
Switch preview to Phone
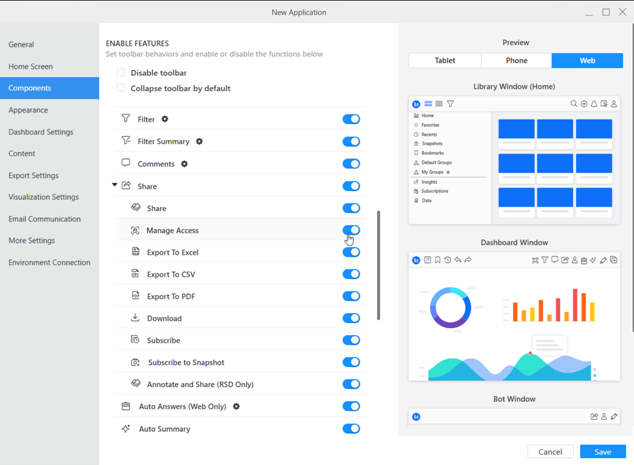(516, 60)
